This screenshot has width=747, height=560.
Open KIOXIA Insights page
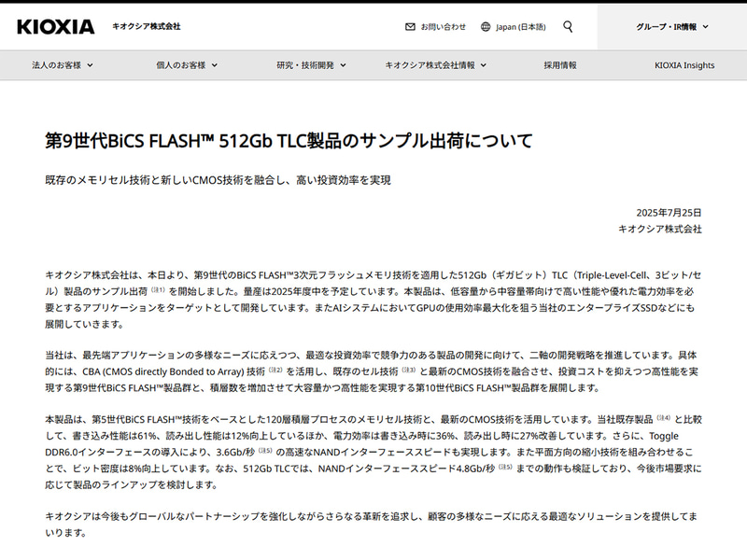point(684,65)
